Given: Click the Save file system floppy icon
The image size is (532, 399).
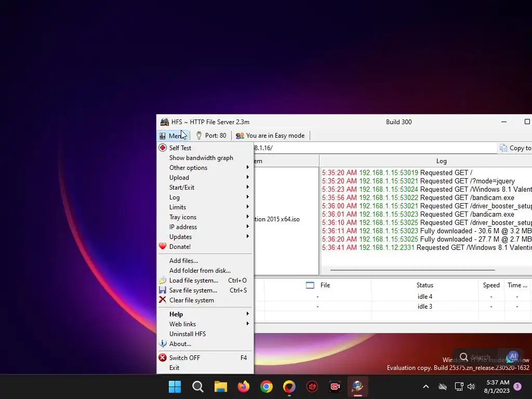Looking at the screenshot, I should [x=163, y=290].
